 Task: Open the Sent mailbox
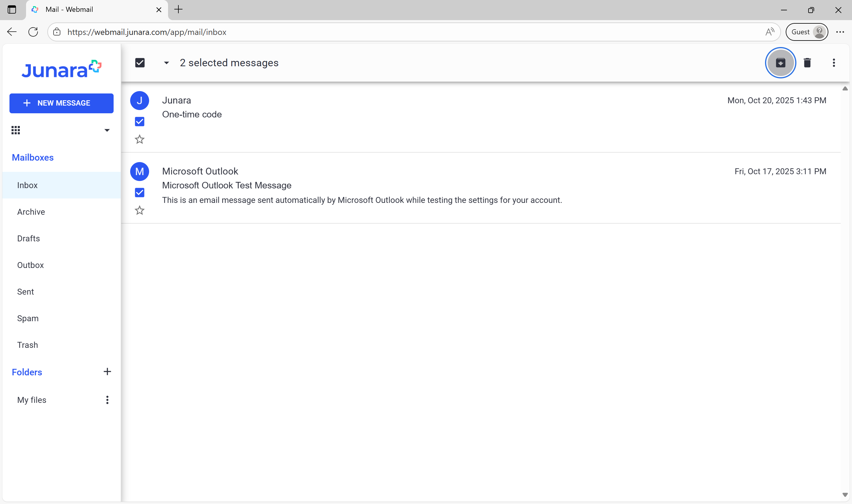tap(62, 292)
